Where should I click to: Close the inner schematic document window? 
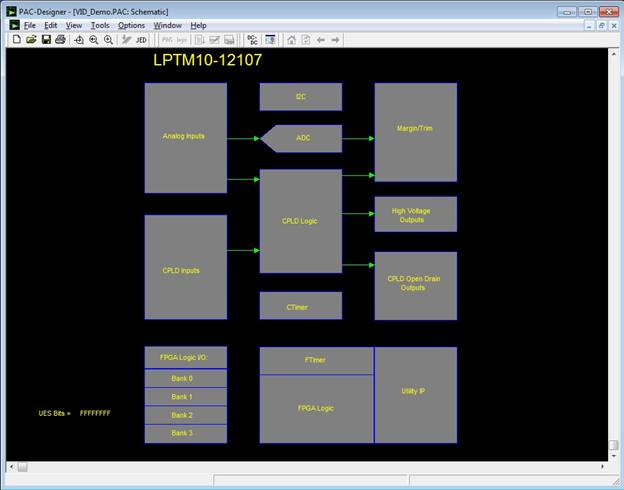[614, 26]
